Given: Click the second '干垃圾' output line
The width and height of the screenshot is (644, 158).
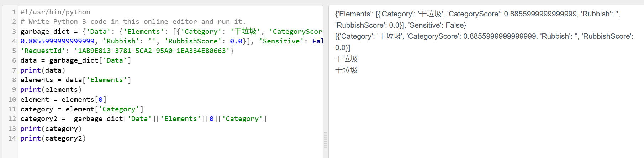Looking at the screenshot, I should (x=346, y=70).
